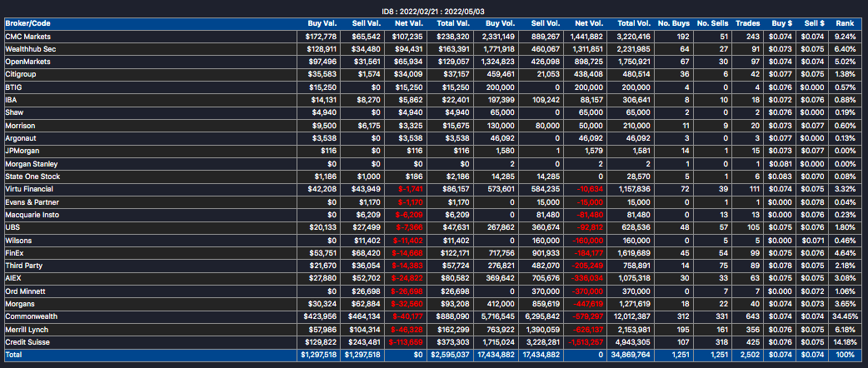Select the Evans & Partner broker name
This screenshot has width=868, height=368.
tap(32, 202)
